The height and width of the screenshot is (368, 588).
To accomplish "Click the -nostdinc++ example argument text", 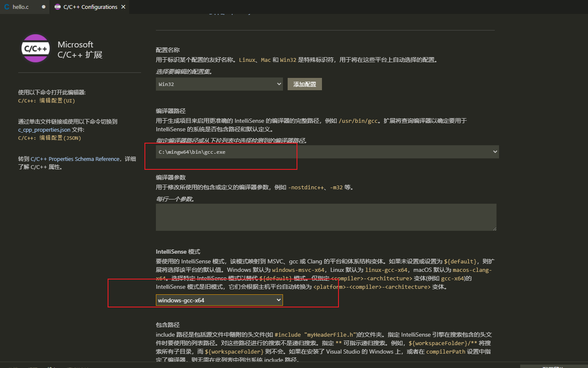I will pos(306,187).
